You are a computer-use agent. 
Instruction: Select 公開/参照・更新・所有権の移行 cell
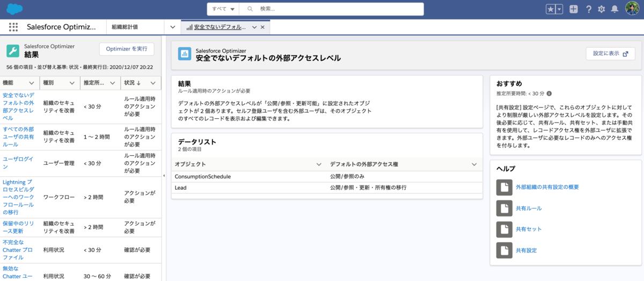pos(404,188)
